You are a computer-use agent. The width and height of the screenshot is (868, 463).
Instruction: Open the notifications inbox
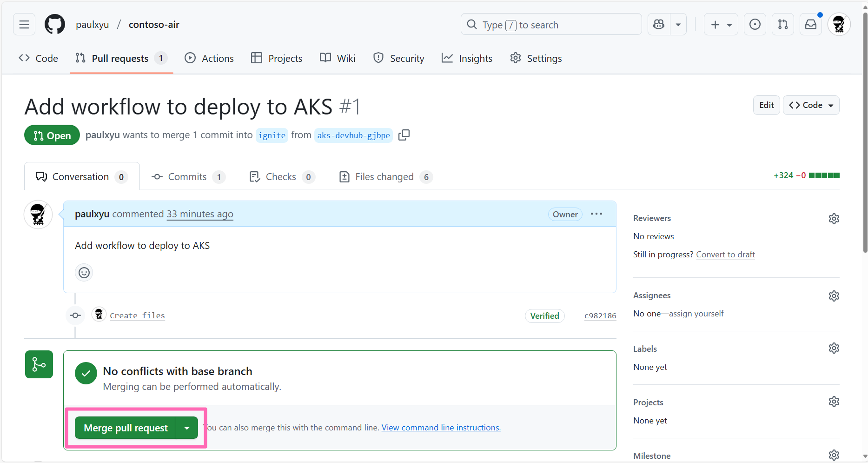click(x=811, y=24)
